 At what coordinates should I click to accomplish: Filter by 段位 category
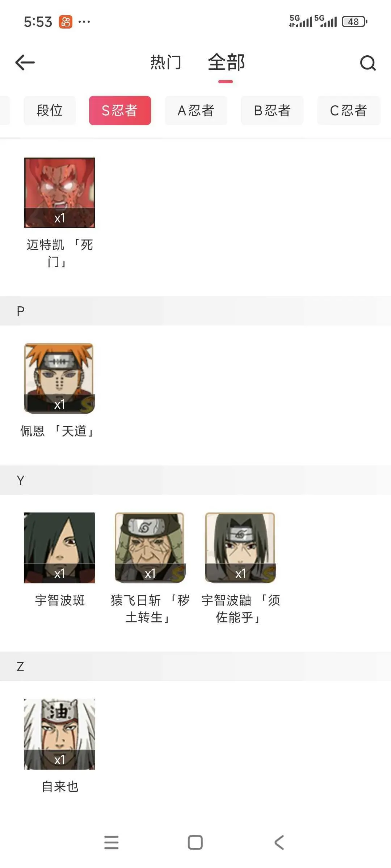pos(50,111)
